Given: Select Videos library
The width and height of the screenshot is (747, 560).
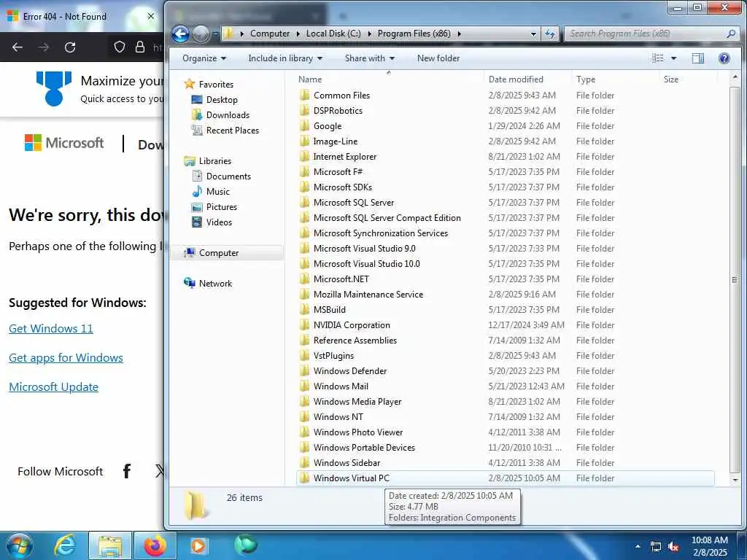Looking at the screenshot, I should [219, 222].
